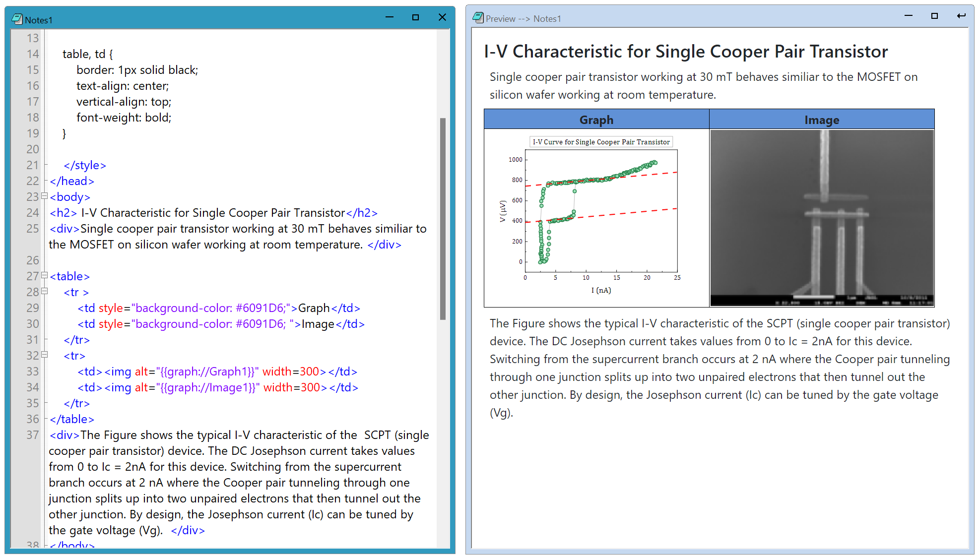Click the Notes1 window notebook icon

pyautogui.click(x=17, y=19)
